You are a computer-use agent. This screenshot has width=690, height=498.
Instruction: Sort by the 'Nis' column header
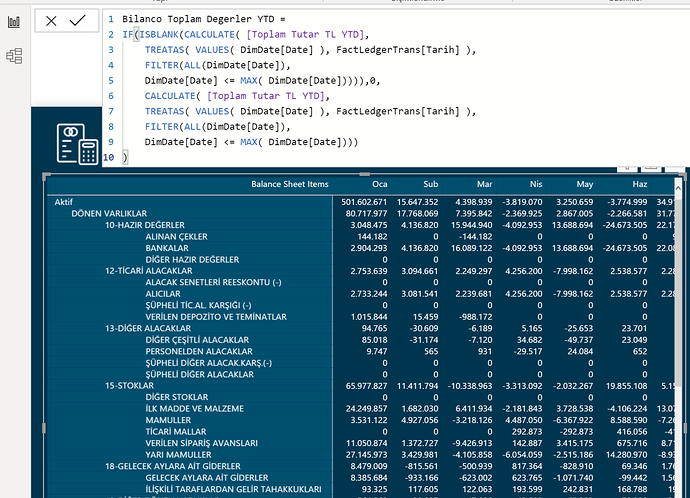(536, 184)
